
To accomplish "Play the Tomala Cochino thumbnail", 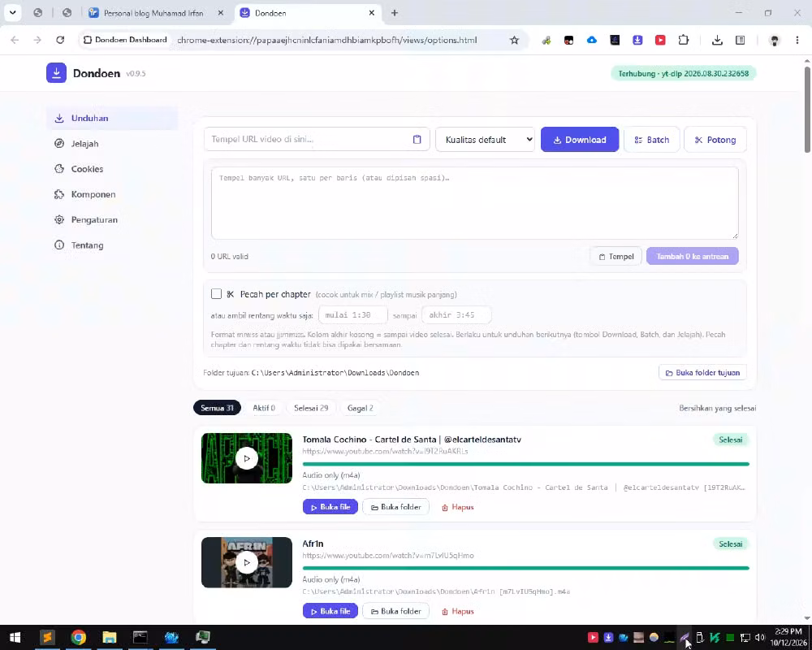I will point(247,458).
